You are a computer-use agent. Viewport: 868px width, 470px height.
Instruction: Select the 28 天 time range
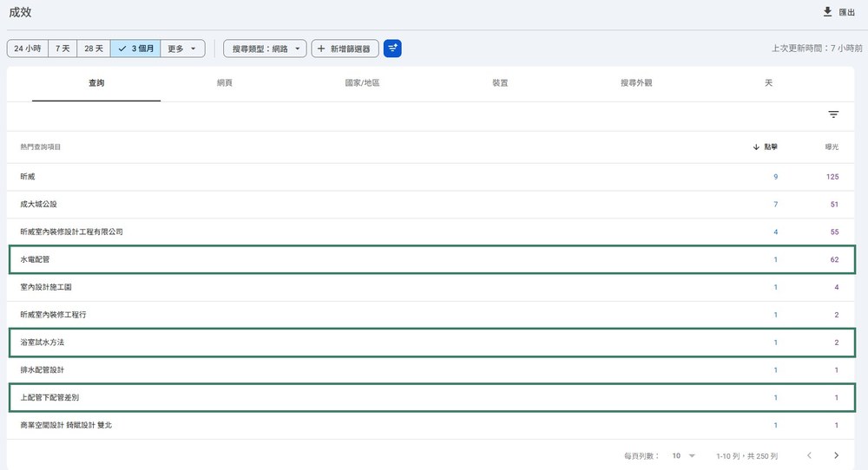click(94, 49)
